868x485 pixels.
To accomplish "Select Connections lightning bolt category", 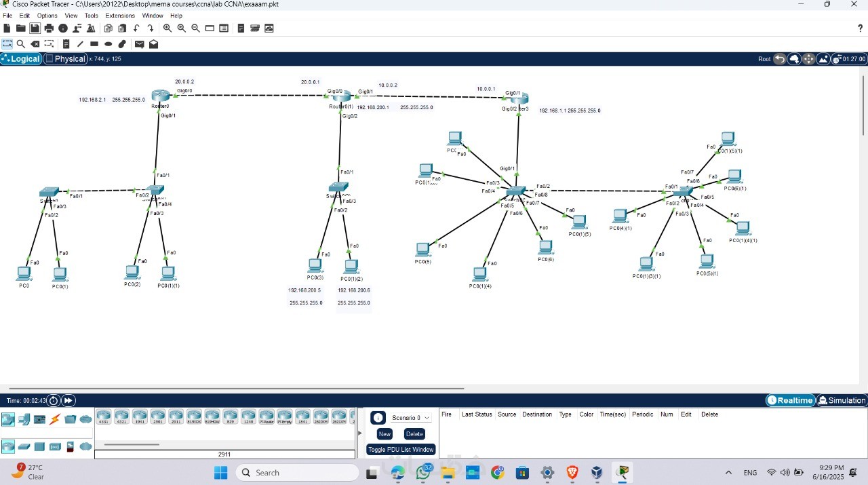I will pyautogui.click(x=55, y=419).
